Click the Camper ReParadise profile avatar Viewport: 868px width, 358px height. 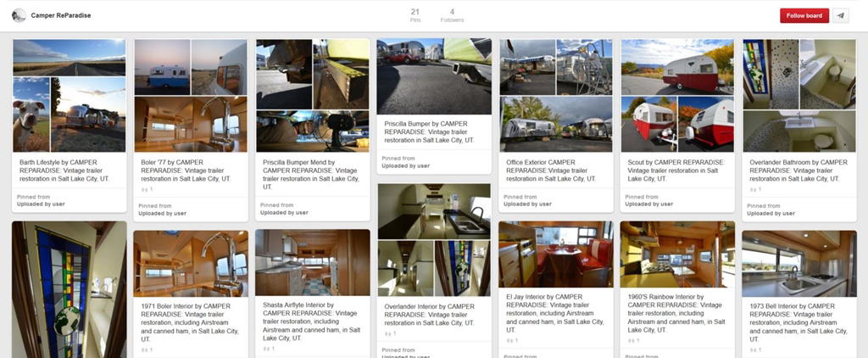[x=19, y=15]
